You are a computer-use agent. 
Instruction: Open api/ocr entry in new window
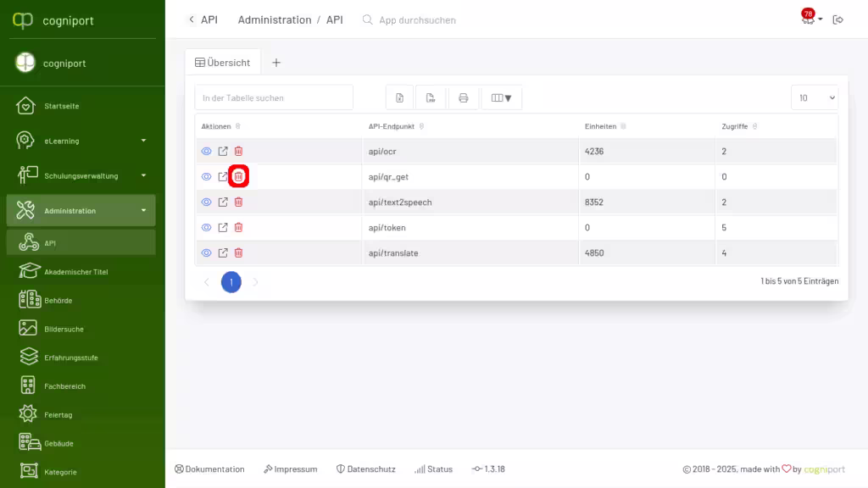223,151
